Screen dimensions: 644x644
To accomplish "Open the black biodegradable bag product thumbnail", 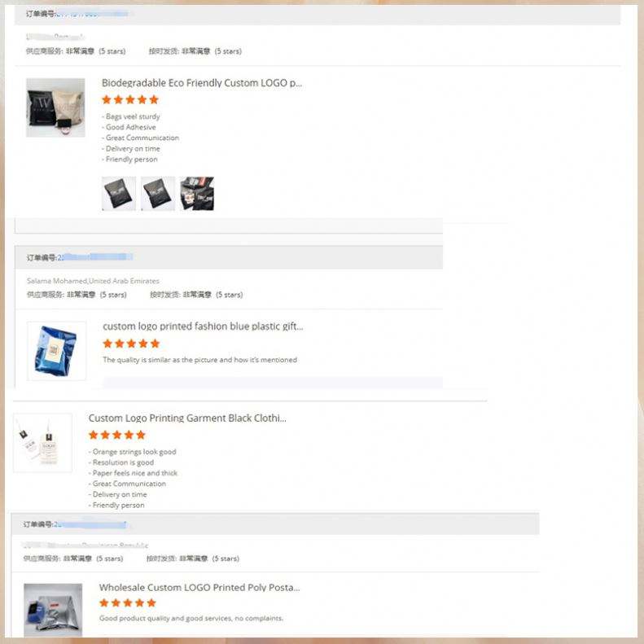I will click(55, 107).
